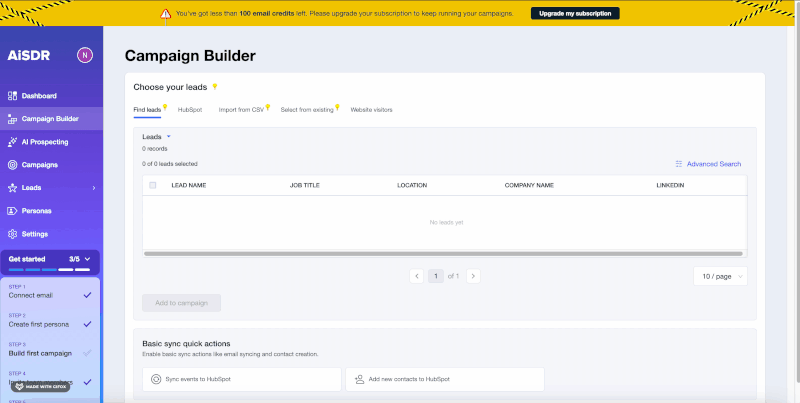Switch to the Find leads tab
This screenshot has width=800, height=403.
[147, 110]
